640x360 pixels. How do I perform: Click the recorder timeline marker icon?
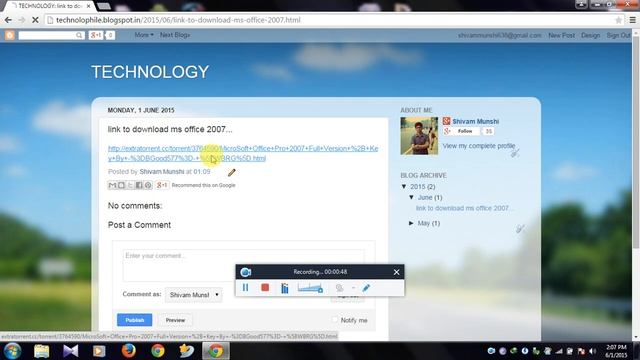pyautogui.click(x=310, y=288)
